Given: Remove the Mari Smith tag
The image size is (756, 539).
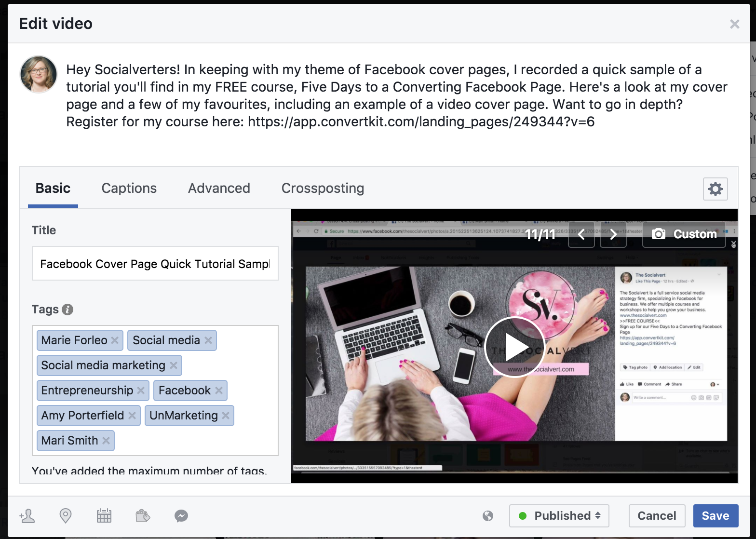Looking at the screenshot, I should 106,441.
